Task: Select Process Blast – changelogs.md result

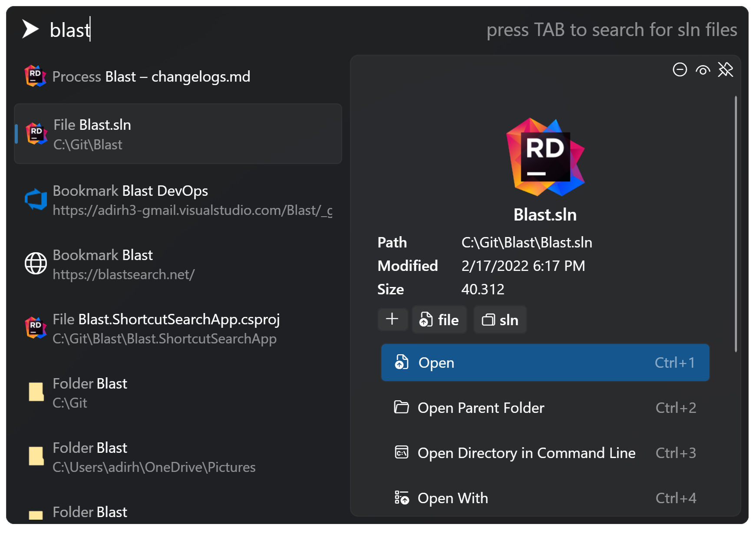Action: coord(178,76)
